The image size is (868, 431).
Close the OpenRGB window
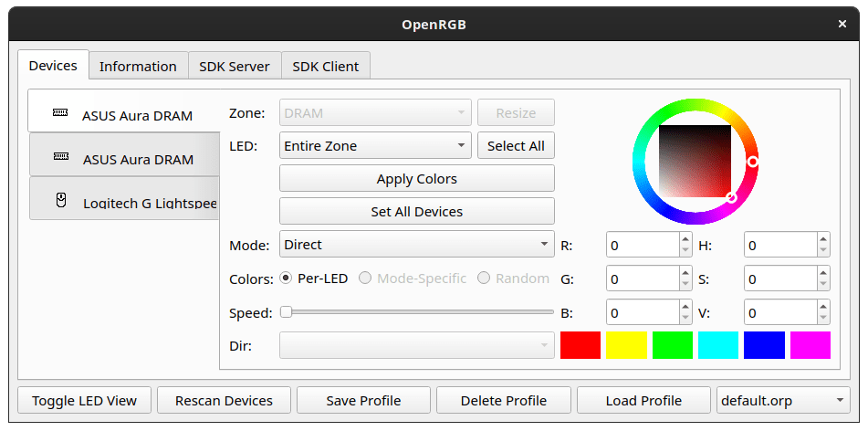[x=842, y=24]
